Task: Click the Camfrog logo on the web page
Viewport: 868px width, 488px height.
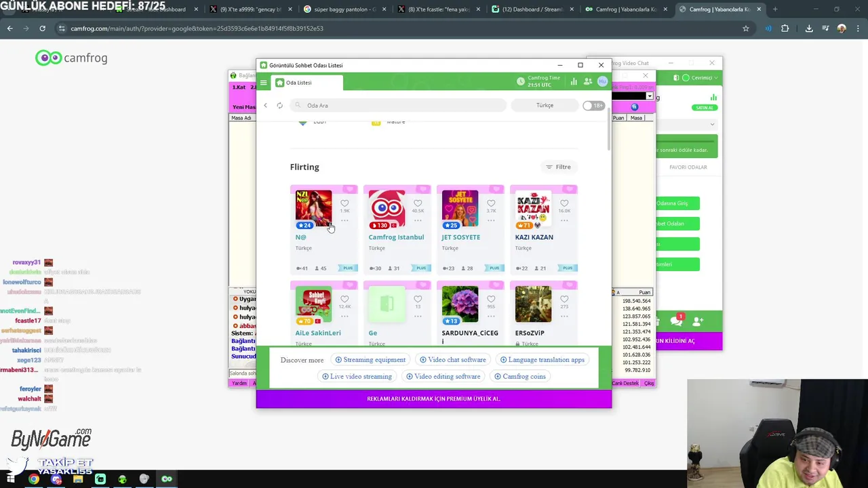Action: coord(71,58)
